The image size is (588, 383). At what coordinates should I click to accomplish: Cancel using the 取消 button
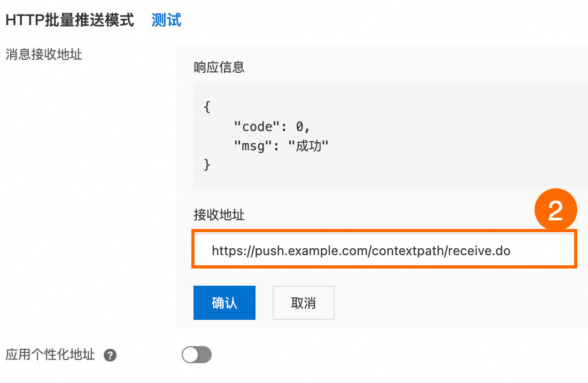point(304,303)
